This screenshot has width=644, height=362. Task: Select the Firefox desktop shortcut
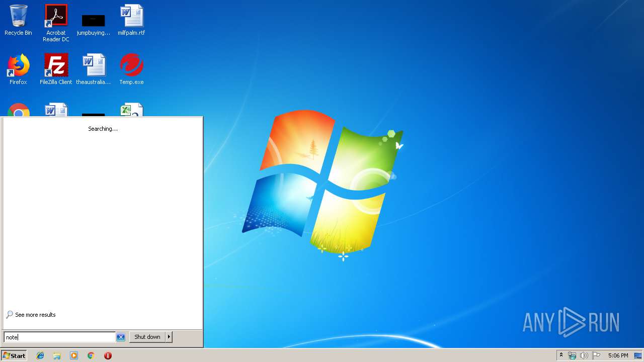click(18, 69)
